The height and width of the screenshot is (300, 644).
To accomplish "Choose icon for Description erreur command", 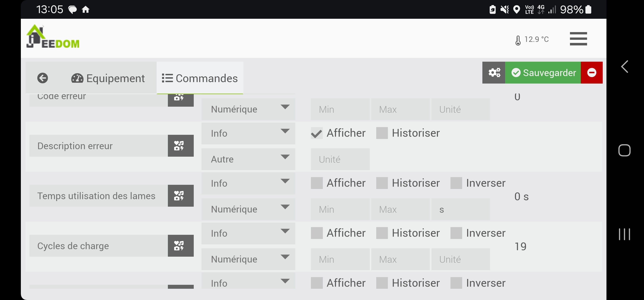I will pos(181,146).
